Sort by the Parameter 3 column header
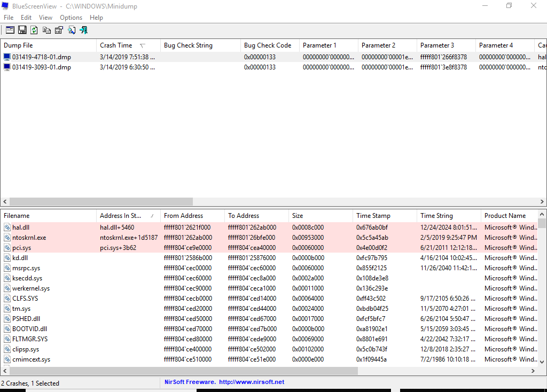 tap(446, 45)
